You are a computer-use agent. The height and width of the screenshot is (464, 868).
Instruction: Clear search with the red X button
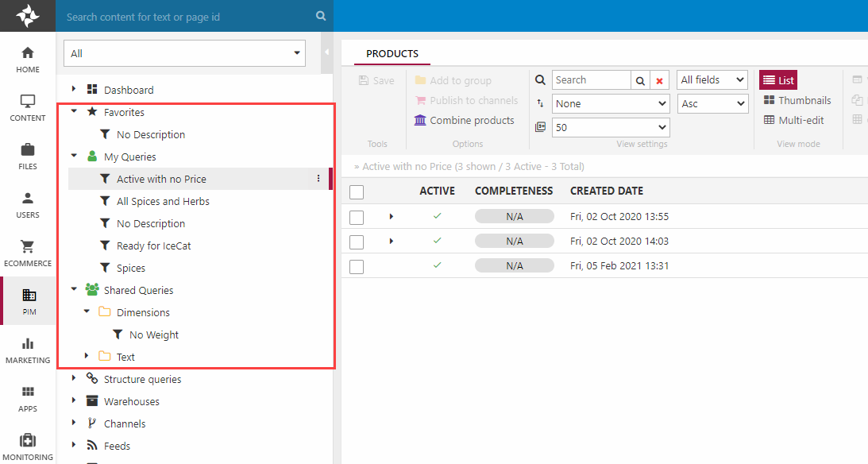(x=660, y=80)
